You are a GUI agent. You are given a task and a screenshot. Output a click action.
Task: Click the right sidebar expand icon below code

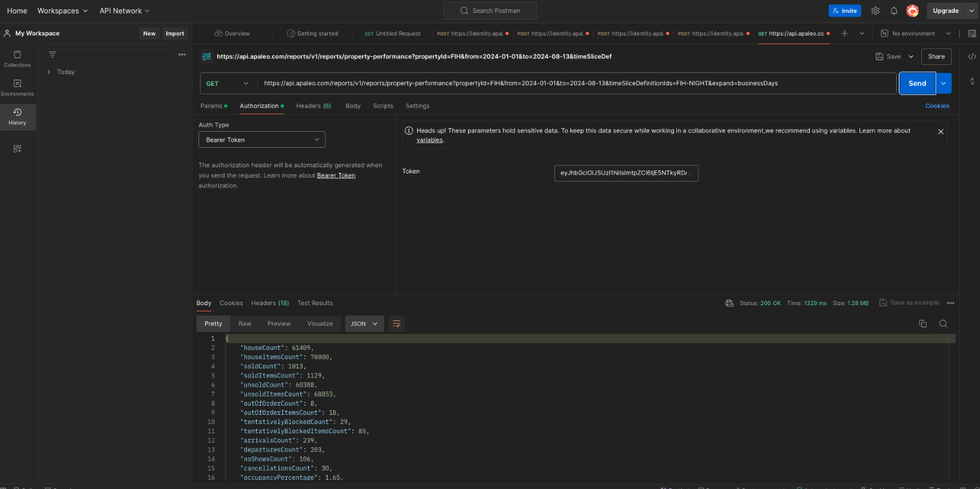pos(972,81)
